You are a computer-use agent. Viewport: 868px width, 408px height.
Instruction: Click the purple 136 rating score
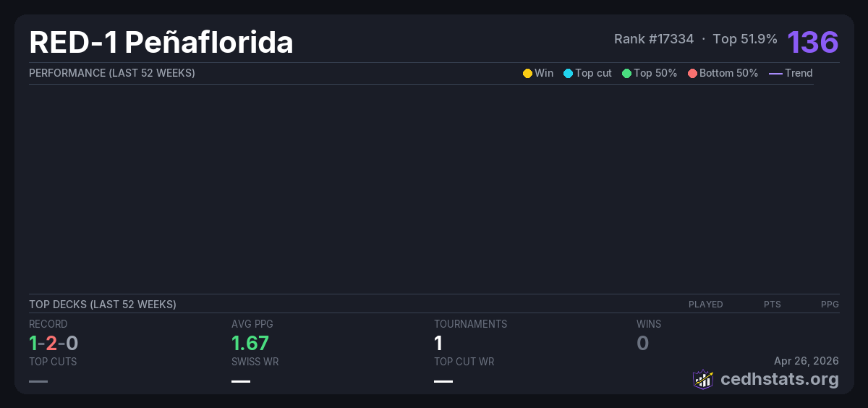812,42
